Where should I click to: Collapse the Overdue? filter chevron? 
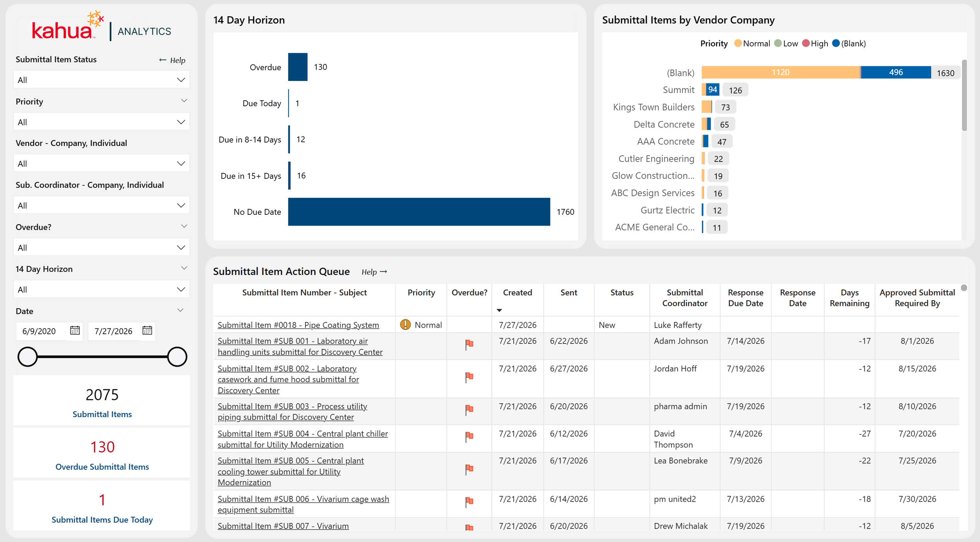184,226
